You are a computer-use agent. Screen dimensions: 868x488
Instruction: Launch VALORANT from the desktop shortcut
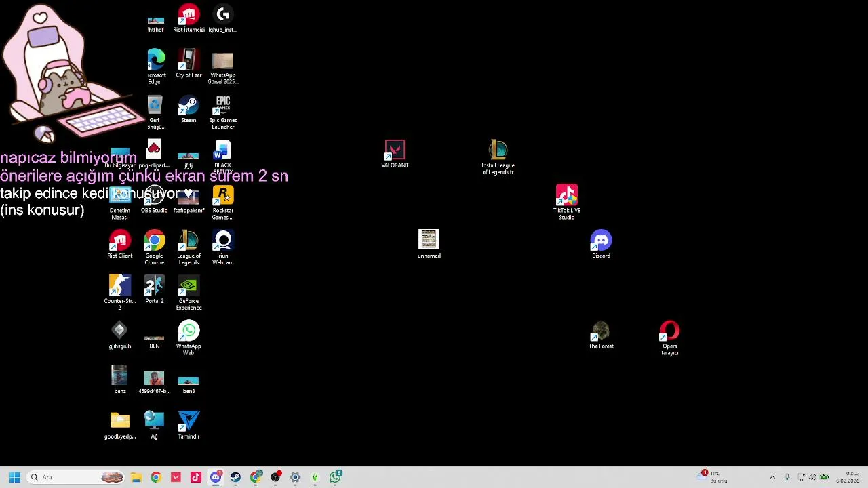pos(395,155)
